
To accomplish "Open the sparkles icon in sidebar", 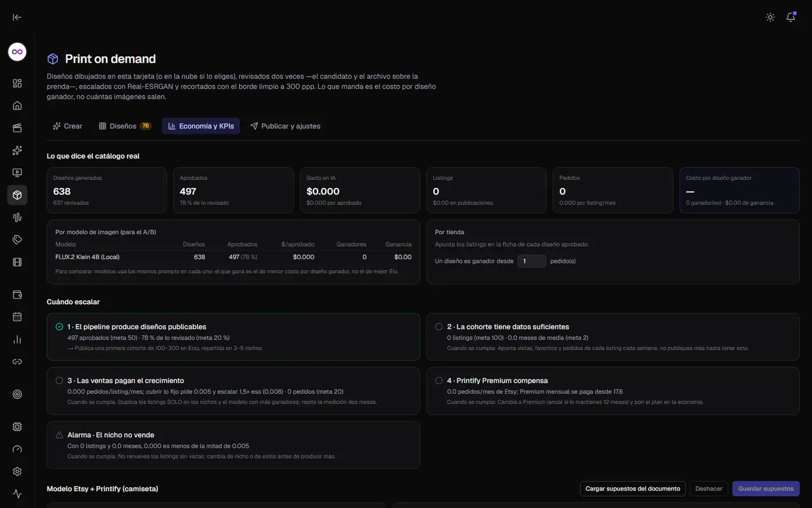I will (x=17, y=150).
